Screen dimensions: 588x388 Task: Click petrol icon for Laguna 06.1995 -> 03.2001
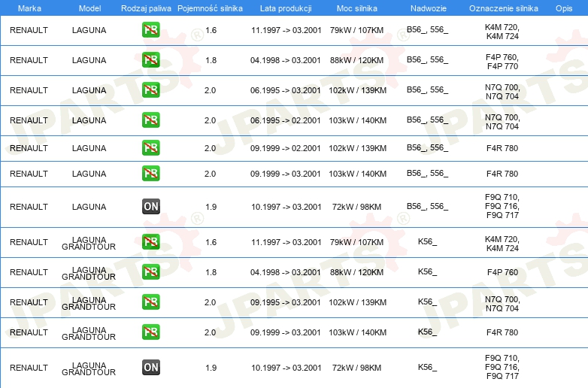click(151, 90)
